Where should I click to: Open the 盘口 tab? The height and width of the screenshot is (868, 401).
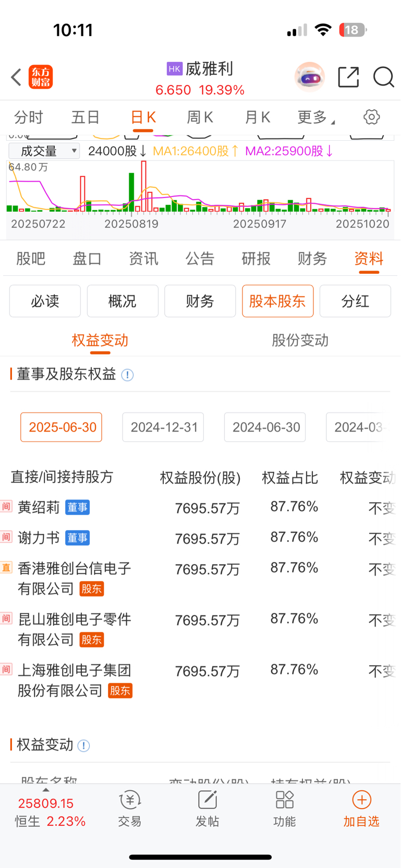click(87, 259)
